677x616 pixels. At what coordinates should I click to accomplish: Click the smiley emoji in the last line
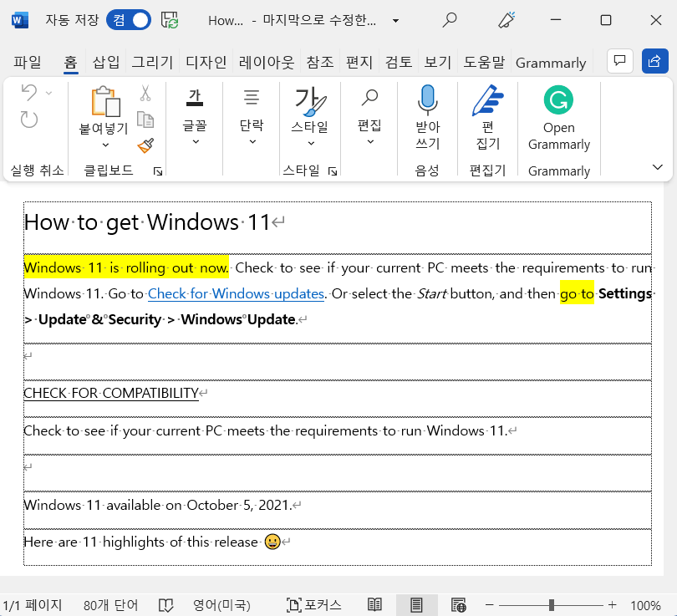[x=272, y=542]
